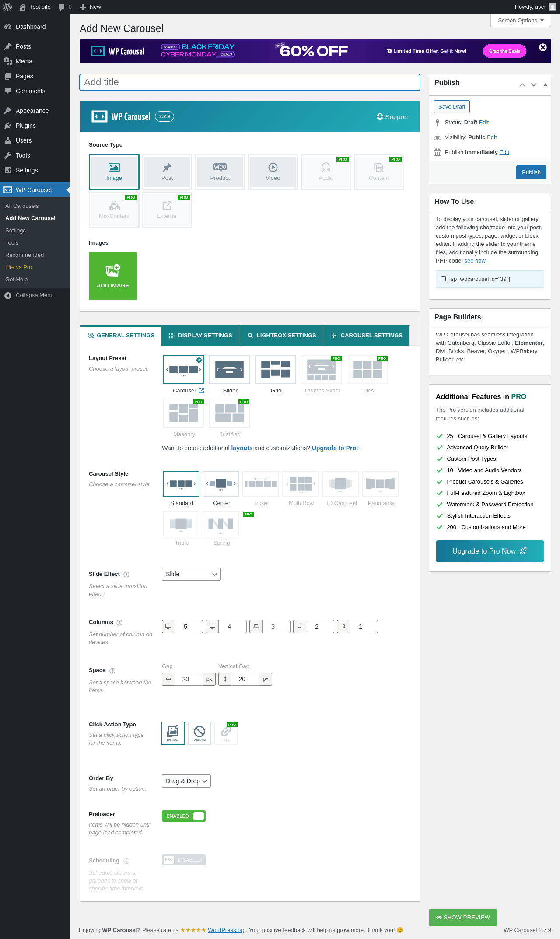This screenshot has width=560, height=939.
Task: Choose the Grid layout preset
Action: [276, 370]
